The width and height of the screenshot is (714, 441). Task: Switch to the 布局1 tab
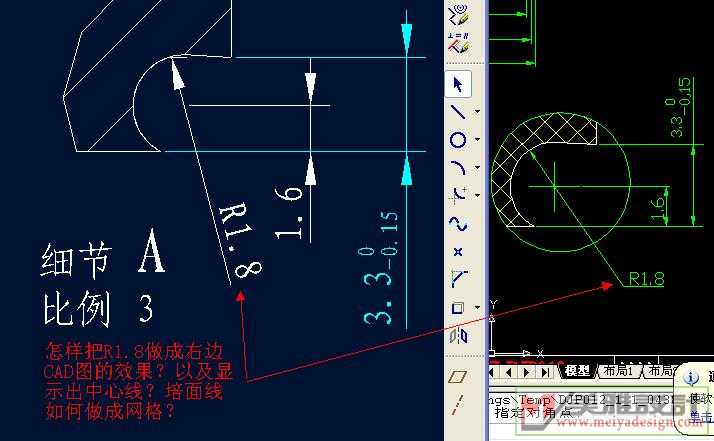618,371
